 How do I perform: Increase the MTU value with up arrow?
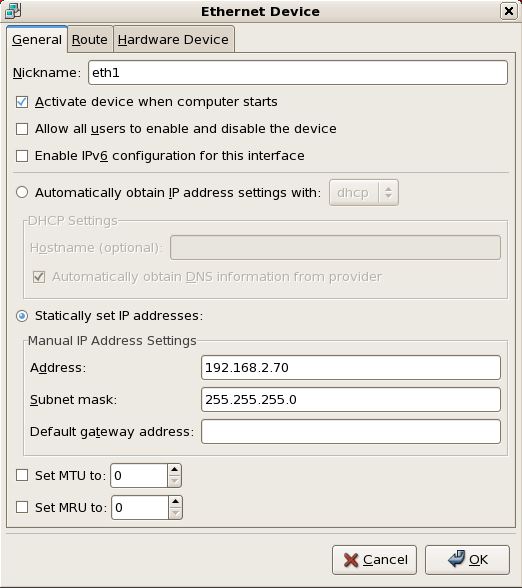click(174, 470)
